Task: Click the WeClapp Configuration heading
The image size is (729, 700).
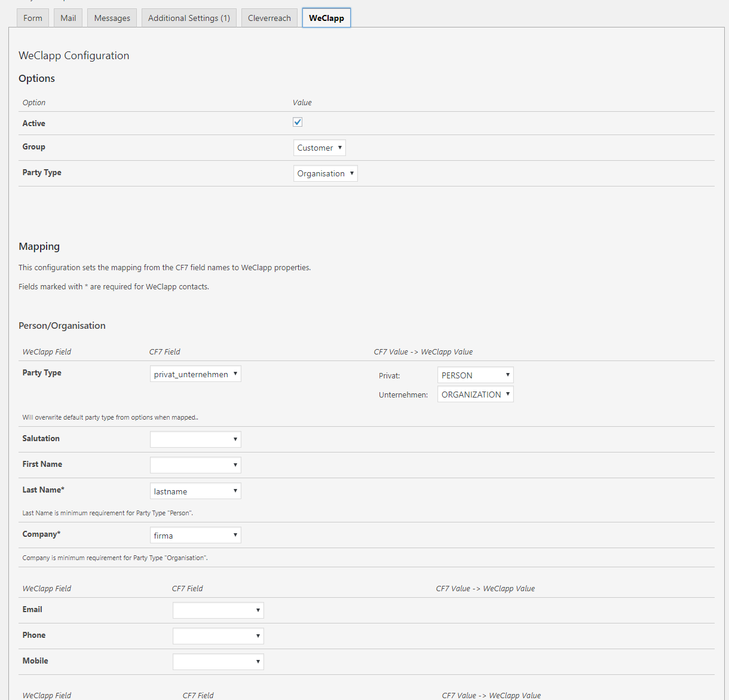Action: tap(74, 56)
